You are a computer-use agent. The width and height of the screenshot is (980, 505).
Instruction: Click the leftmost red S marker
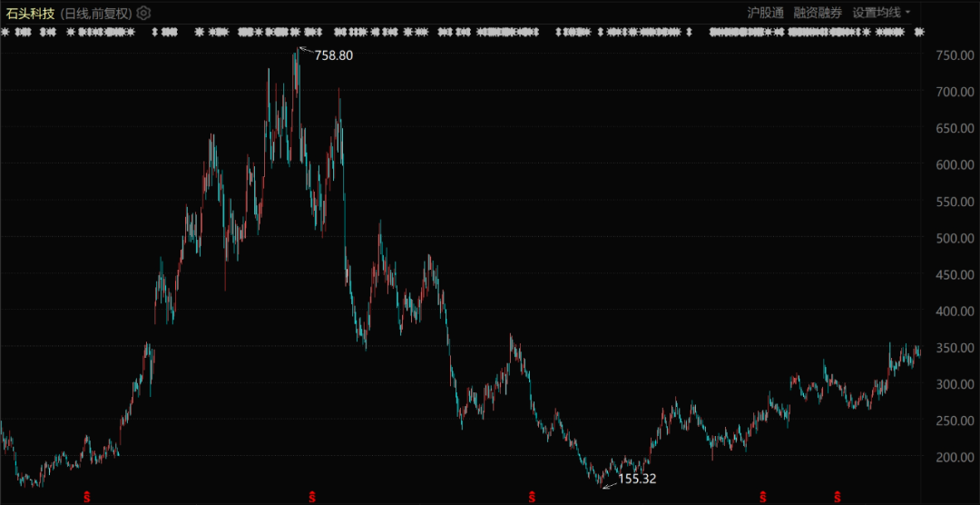87,497
